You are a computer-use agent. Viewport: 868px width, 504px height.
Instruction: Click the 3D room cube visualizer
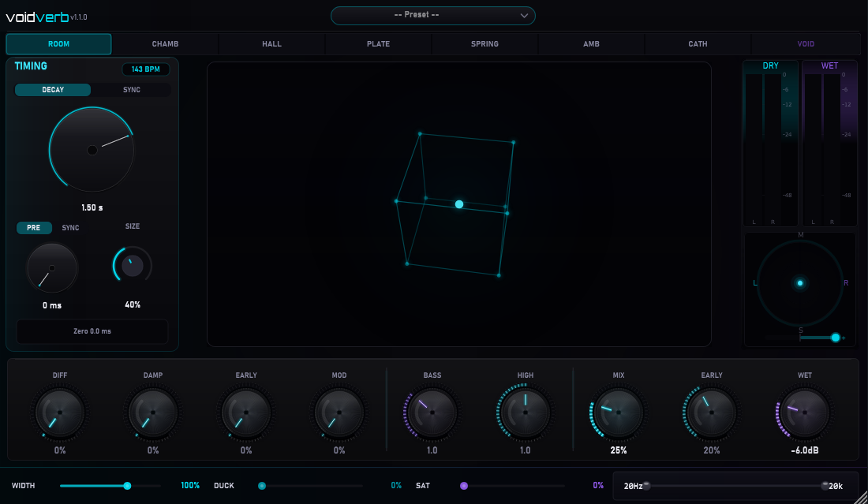tap(458, 204)
